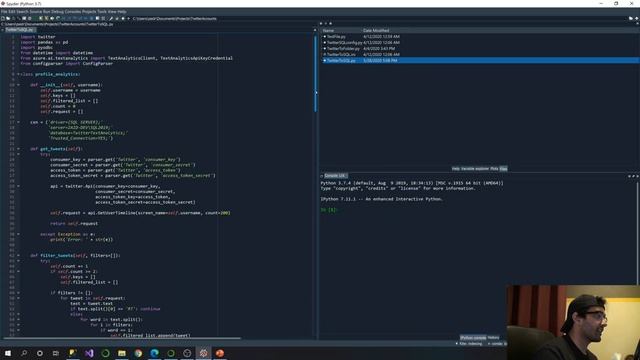Open the Projects menu
This screenshot has width=640, height=360.
pyautogui.click(x=90, y=11)
